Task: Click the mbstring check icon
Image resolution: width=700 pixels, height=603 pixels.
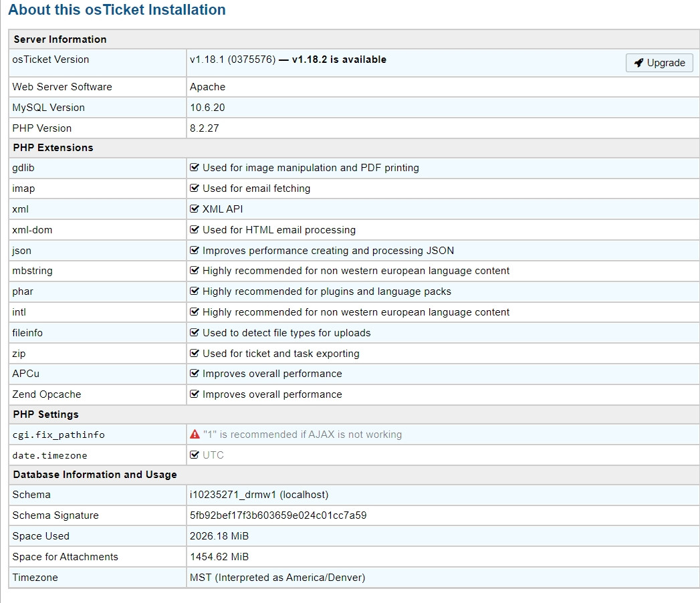Action: [x=194, y=270]
